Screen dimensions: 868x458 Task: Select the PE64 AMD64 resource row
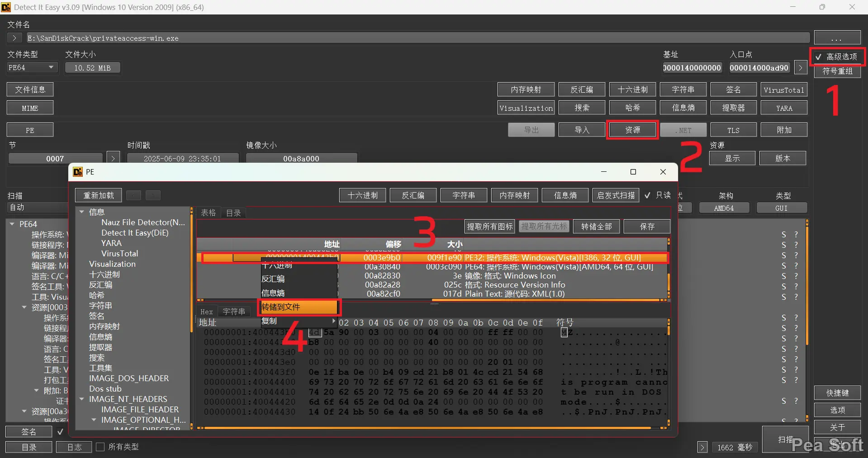coord(432,267)
